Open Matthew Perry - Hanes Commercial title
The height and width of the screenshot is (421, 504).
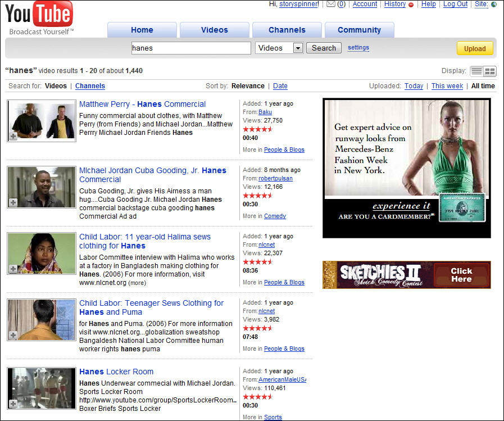tap(142, 104)
